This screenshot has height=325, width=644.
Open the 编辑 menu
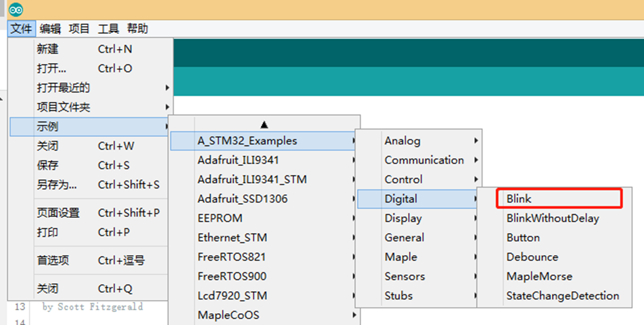point(50,29)
